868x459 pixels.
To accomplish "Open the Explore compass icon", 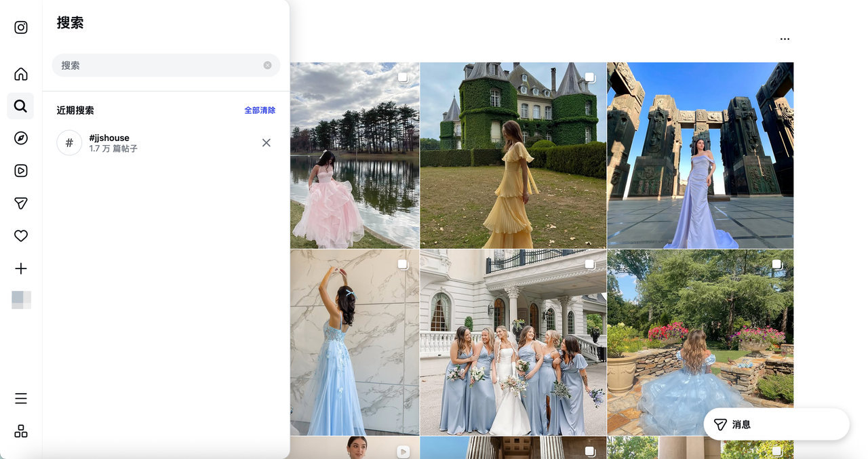I will [x=21, y=138].
